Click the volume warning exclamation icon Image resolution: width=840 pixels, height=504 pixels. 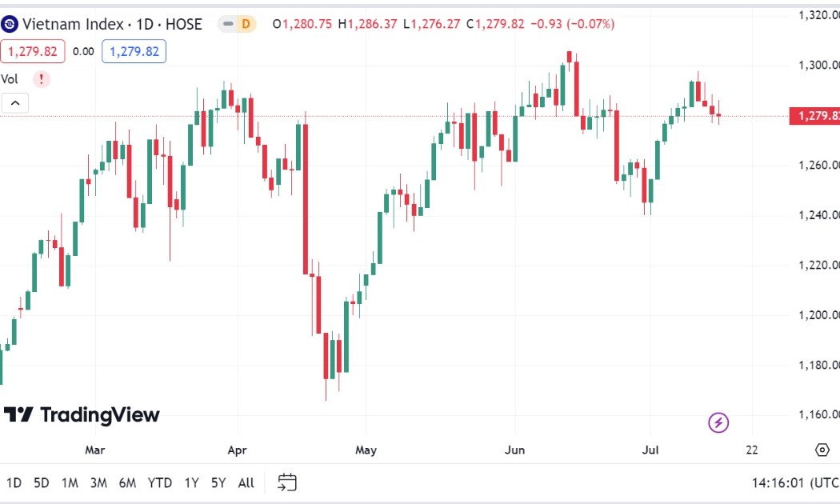(x=42, y=79)
